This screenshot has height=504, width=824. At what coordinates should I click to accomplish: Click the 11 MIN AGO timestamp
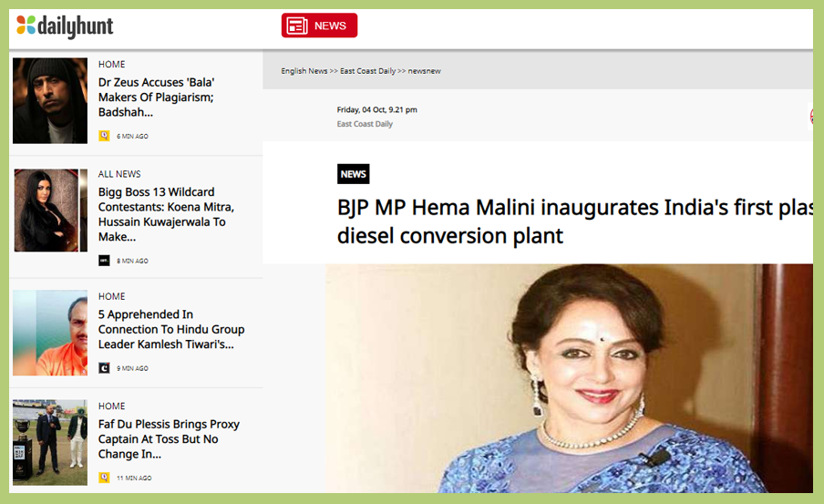click(x=134, y=478)
